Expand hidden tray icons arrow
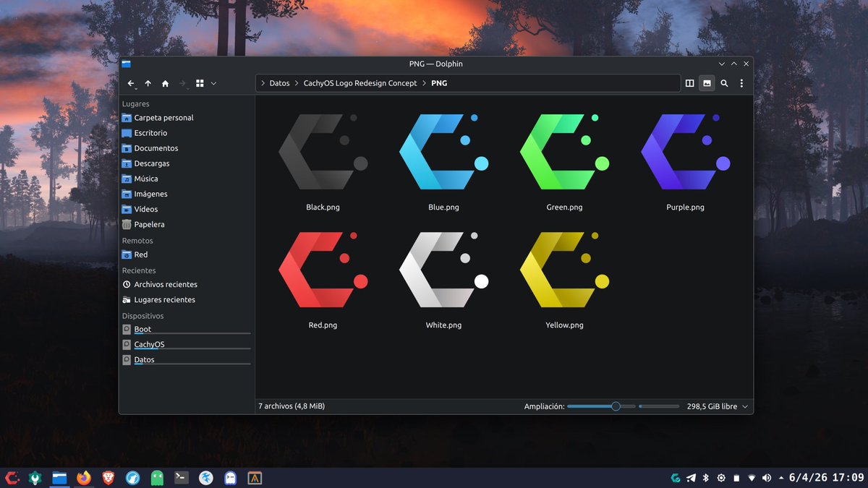Viewport: 868px width, 488px height. 780,478
